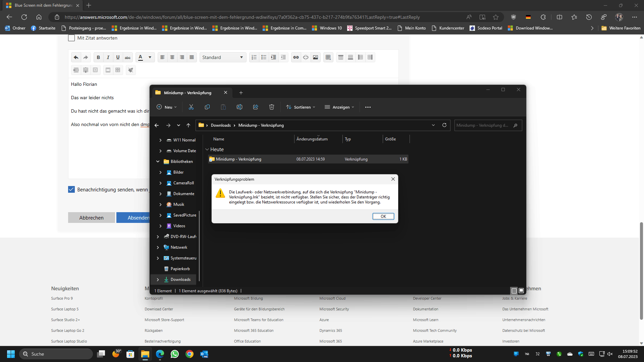Click the Delete trash icon in Explorer

(272, 107)
